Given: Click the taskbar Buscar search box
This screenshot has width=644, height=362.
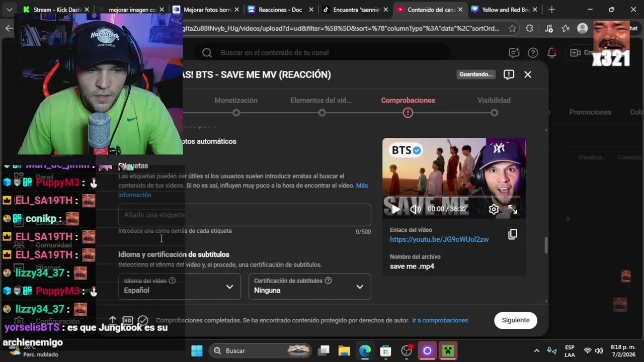Looking at the screenshot, I should 261,350.
